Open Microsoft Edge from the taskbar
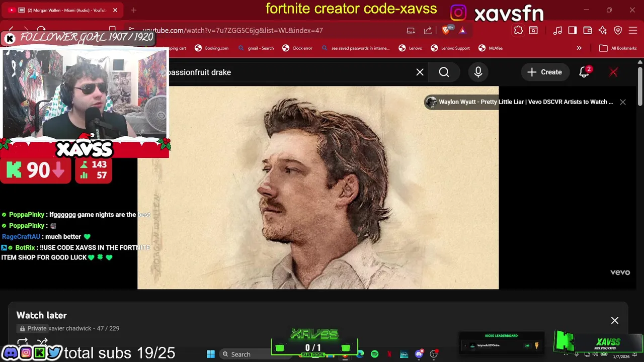Viewport: 644px width, 362px height. tap(360, 354)
